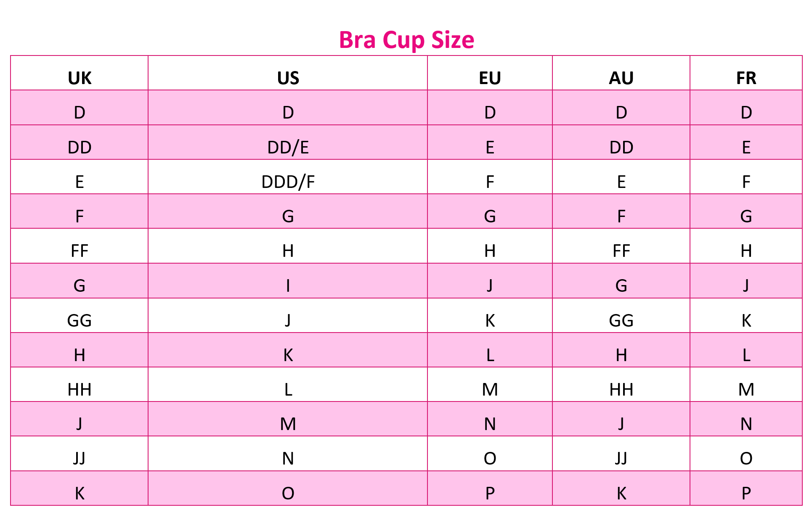Click the "Bra Cup Size" title
Screen dimensions: 812x515
pyautogui.click(x=406, y=40)
